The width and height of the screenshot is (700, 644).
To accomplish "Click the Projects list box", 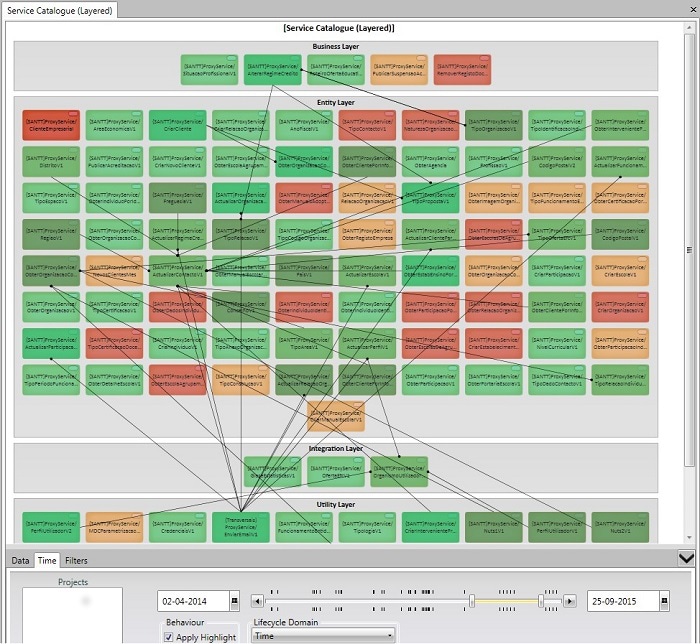I will (72, 615).
